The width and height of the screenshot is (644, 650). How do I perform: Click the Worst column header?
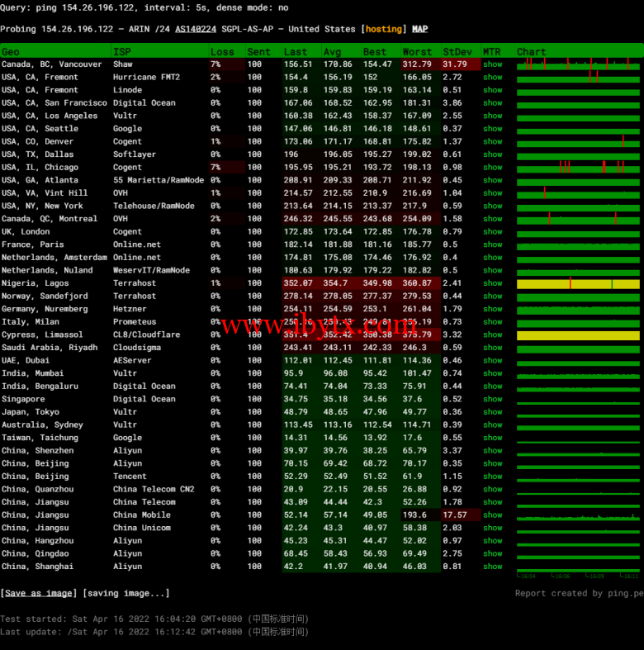click(417, 51)
